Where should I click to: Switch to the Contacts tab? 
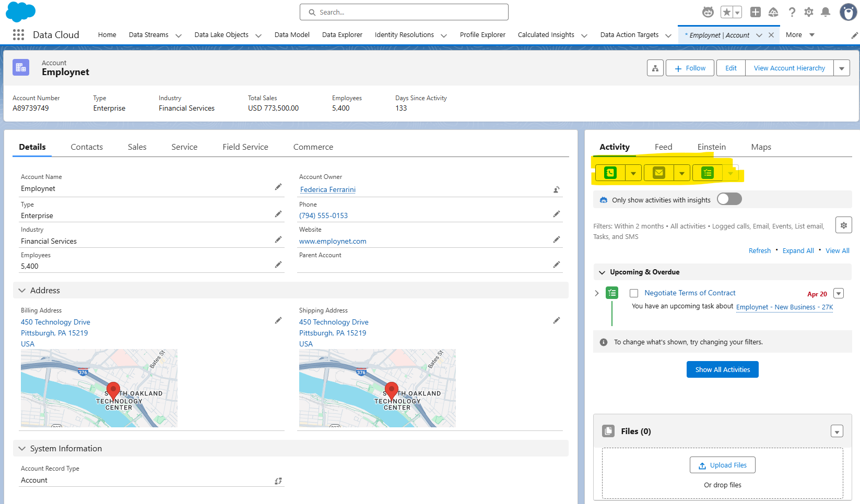click(87, 147)
